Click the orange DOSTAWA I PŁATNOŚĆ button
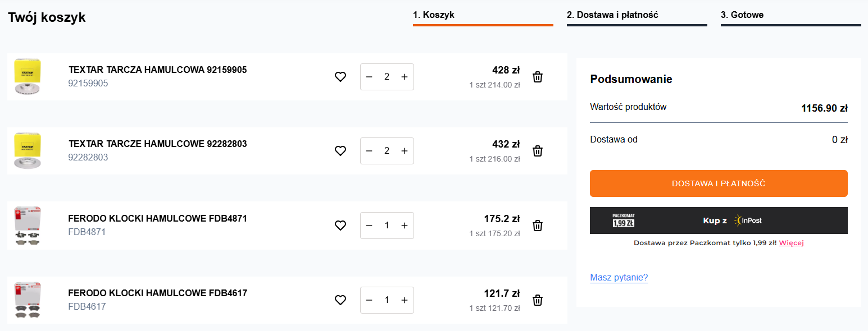The image size is (868, 331). pos(719,183)
